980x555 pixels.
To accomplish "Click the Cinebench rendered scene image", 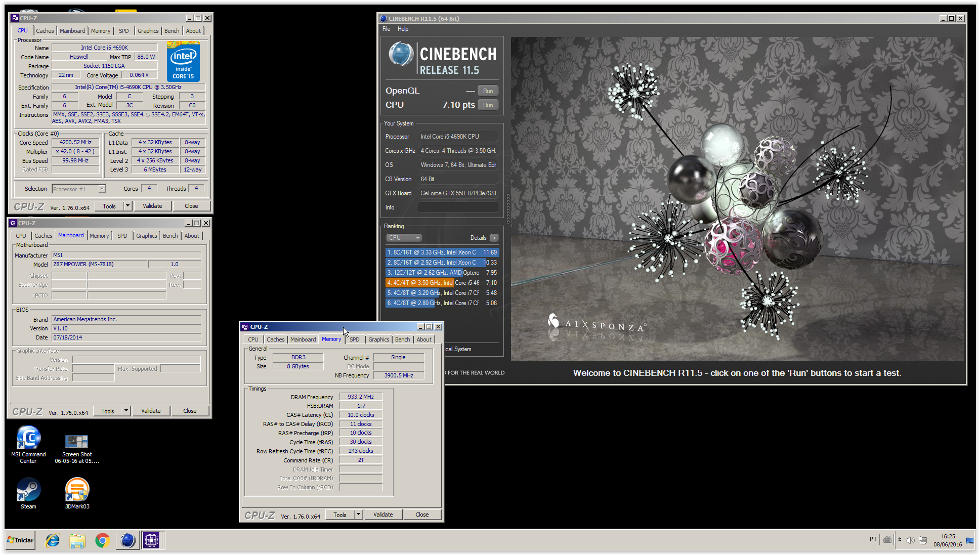I will tap(738, 198).
